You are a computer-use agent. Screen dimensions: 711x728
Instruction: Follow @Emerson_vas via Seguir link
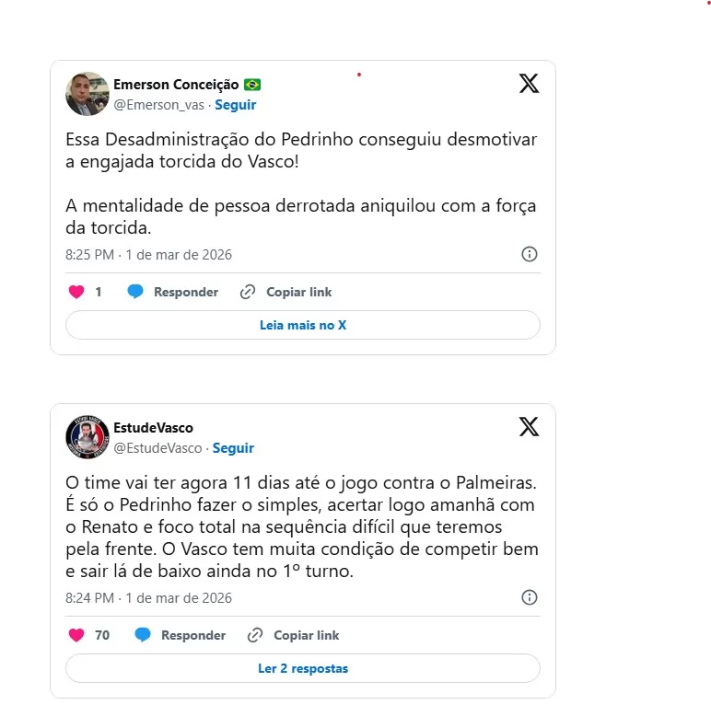[x=235, y=105]
